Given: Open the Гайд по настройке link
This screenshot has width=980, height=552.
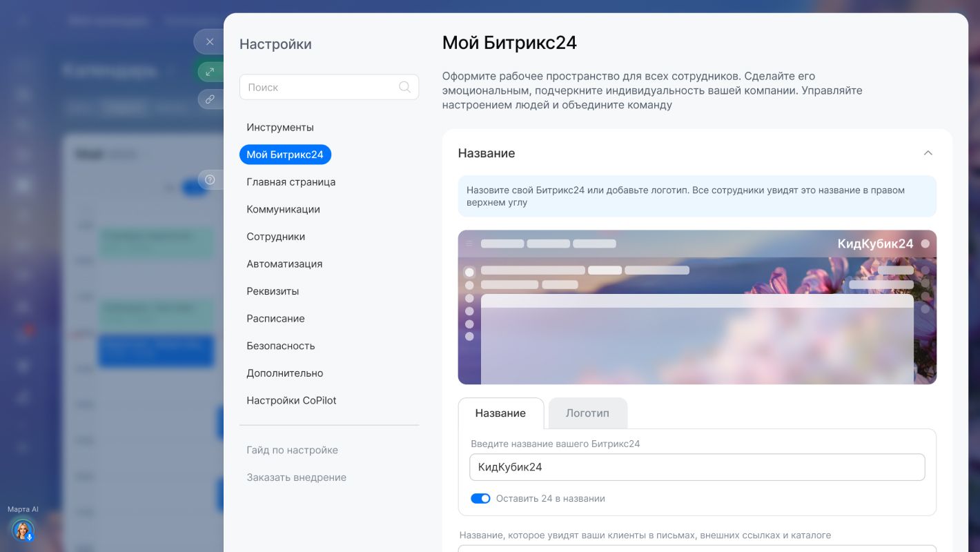Looking at the screenshot, I should click(292, 450).
